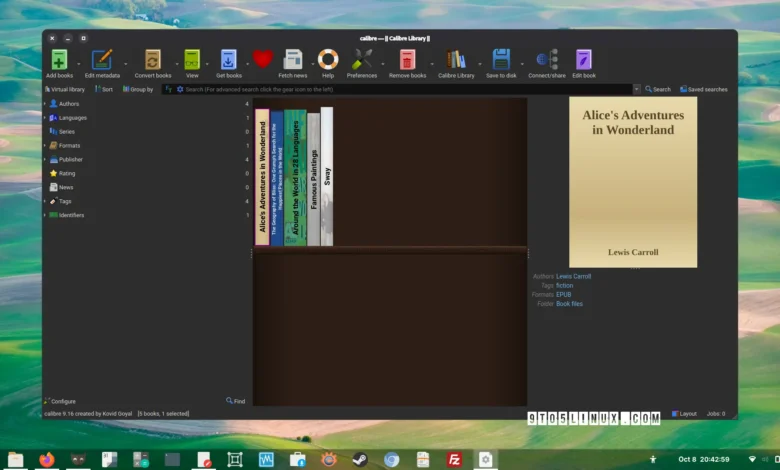Select the Publisher category row
This screenshot has width=780, height=470.
coord(147,160)
